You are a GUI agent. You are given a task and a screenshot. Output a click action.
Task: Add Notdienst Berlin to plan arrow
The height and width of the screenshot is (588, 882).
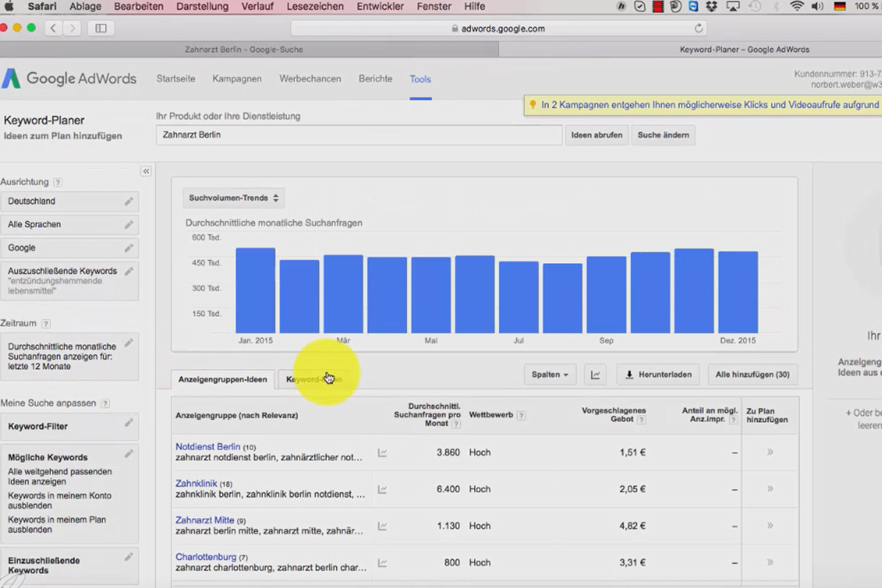[770, 452]
